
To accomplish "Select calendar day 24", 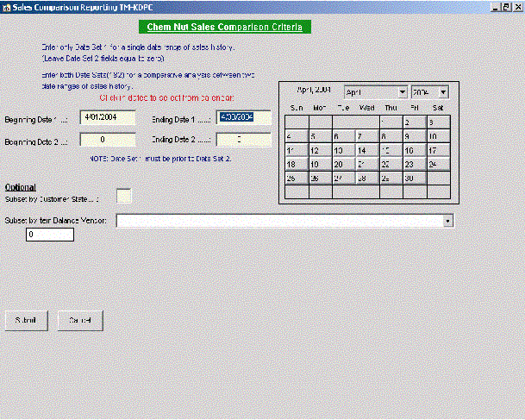I will (x=439, y=164).
